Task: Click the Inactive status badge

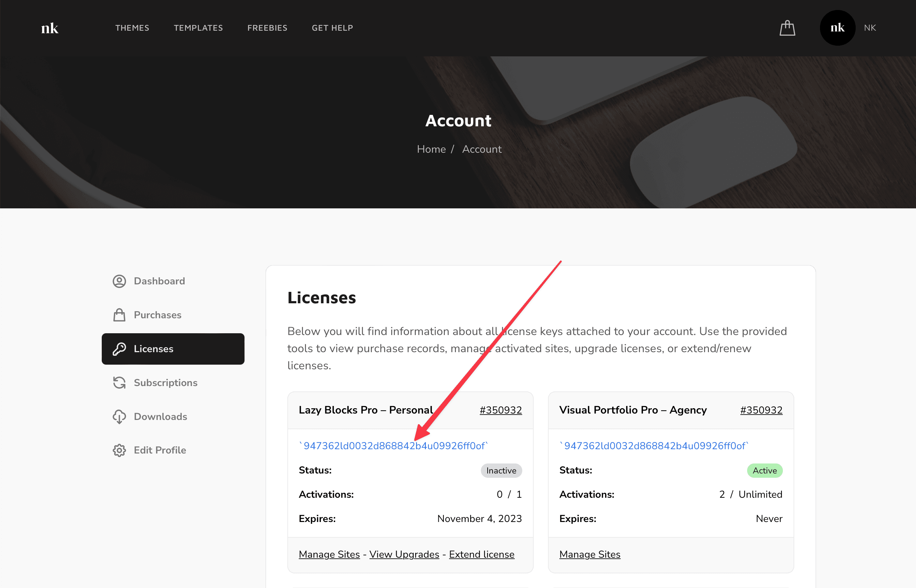Action: click(x=501, y=470)
